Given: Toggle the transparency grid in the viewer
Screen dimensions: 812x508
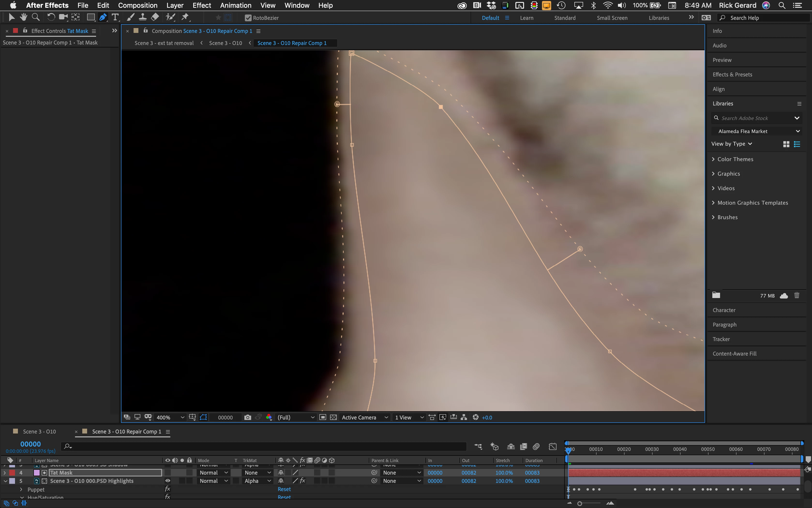Looking at the screenshot, I should click(x=333, y=417).
